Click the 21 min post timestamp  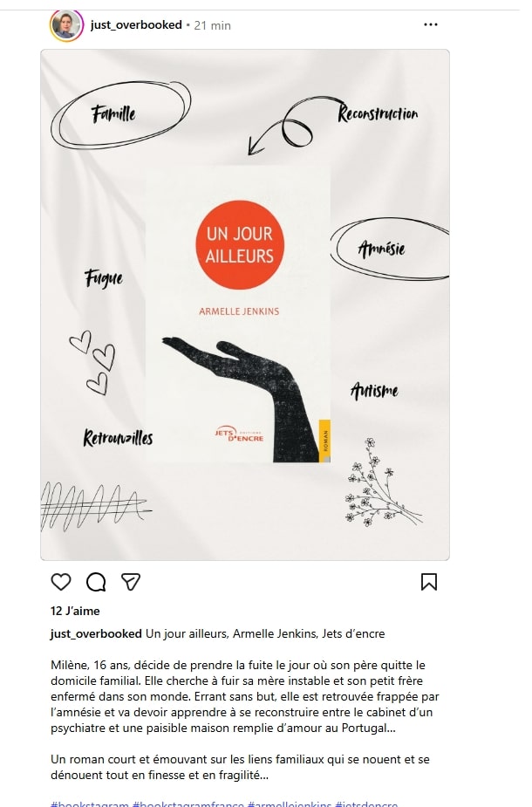tap(213, 25)
